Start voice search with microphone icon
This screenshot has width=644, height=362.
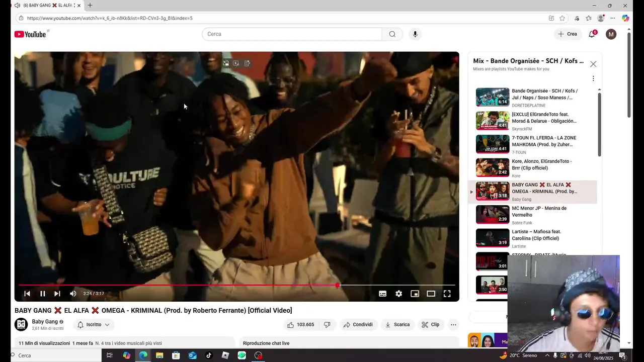(415, 34)
